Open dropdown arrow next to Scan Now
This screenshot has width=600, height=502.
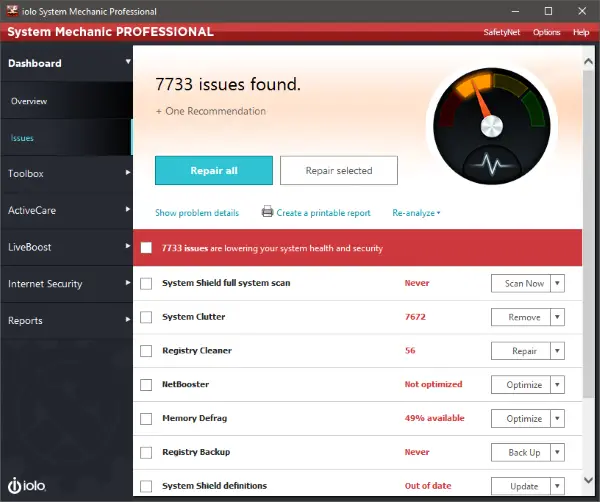tap(558, 284)
